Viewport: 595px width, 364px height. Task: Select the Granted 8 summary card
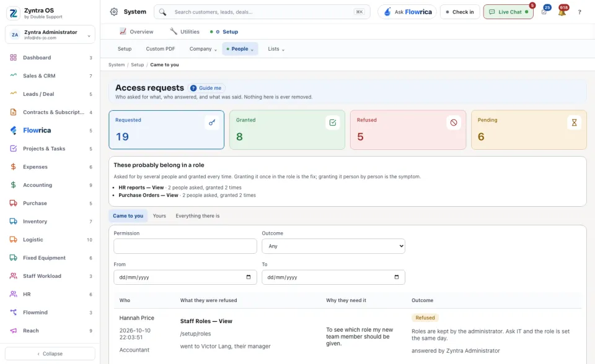pos(287,129)
